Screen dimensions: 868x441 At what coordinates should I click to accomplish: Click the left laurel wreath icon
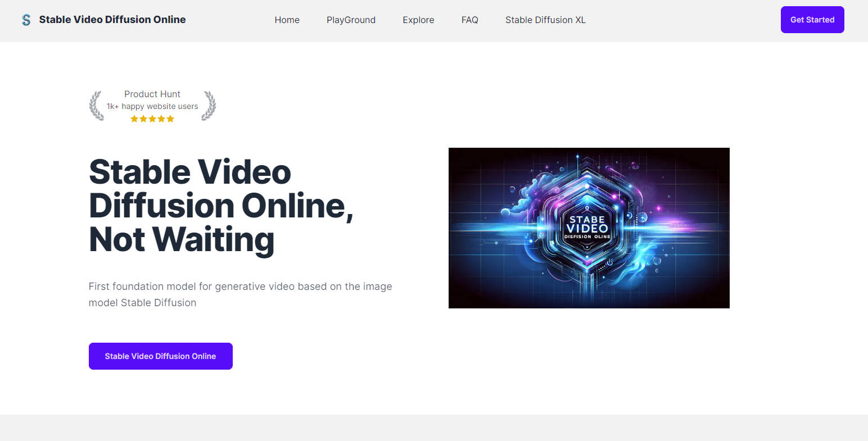click(97, 106)
